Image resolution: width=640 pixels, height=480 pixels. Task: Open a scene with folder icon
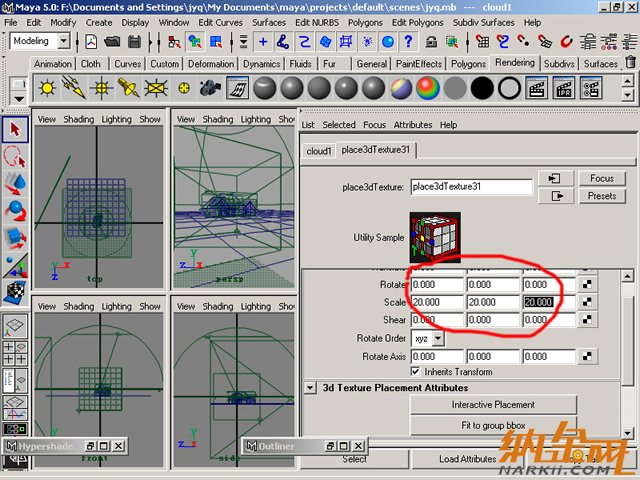pos(112,41)
